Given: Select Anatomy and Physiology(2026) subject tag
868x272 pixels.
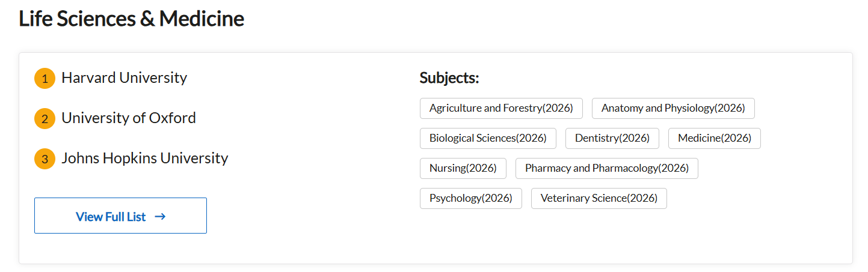Looking at the screenshot, I should tap(673, 109).
